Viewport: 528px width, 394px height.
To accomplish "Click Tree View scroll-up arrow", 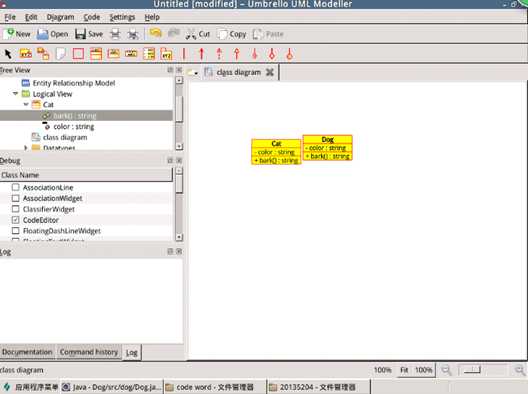I will tap(179, 80).
